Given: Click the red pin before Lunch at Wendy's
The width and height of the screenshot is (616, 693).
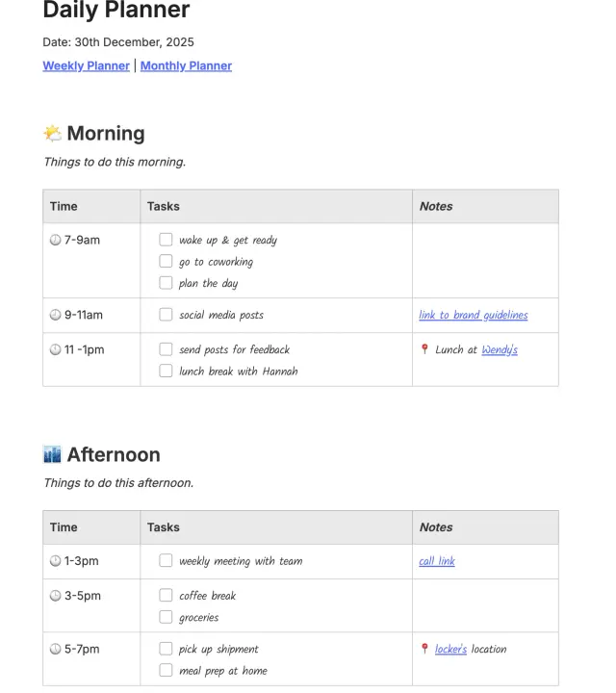Looking at the screenshot, I should 424,349.
